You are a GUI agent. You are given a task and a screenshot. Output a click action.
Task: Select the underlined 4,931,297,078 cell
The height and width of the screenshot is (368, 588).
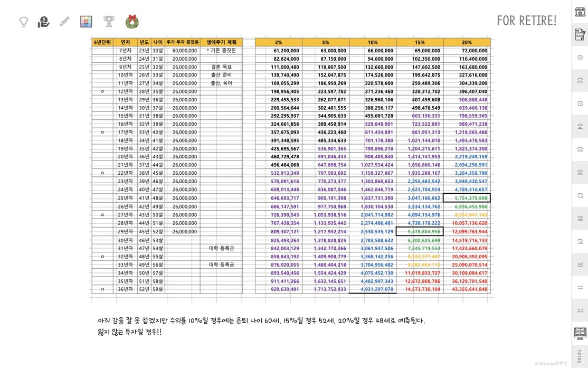[x=373, y=289]
